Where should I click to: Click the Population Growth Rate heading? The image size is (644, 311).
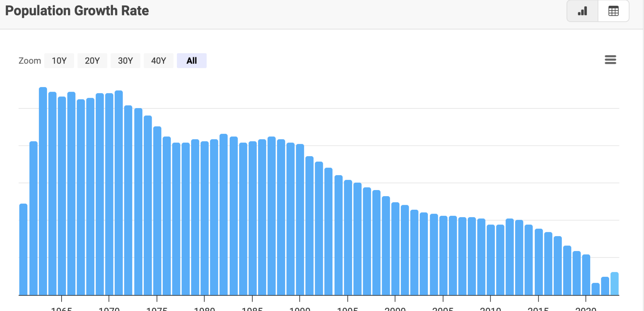tap(77, 11)
